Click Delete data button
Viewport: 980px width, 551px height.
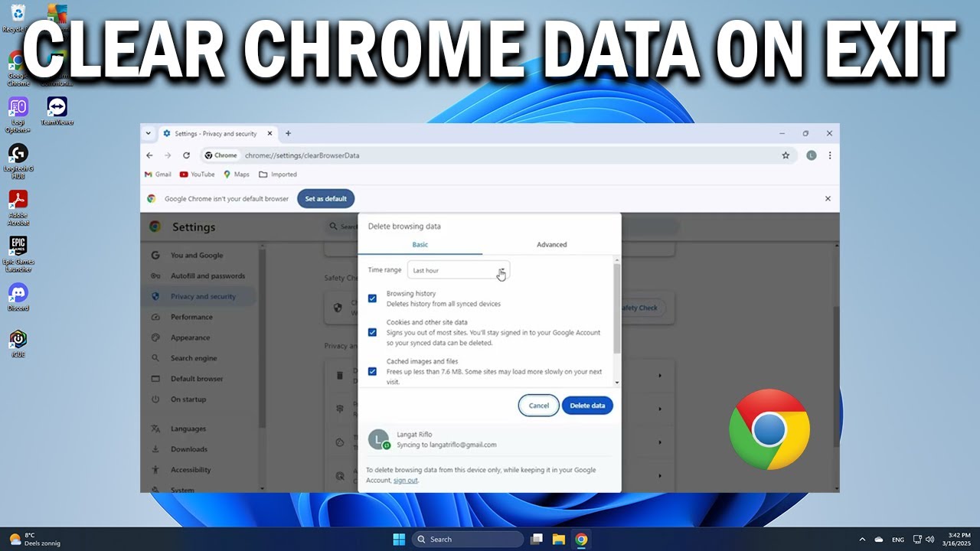coord(587,406)
